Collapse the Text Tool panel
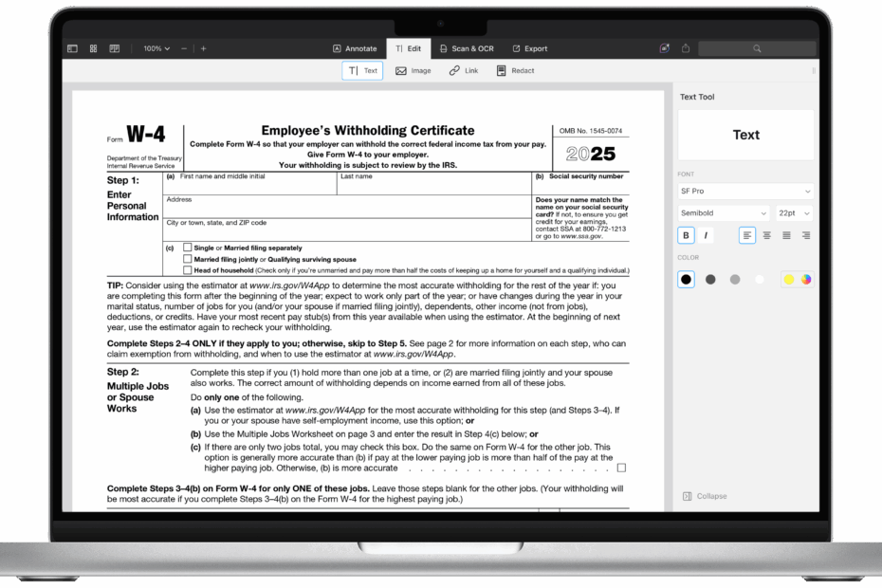Image resolution: width=882 pixels, height=588 pixels. click(705, 495)
